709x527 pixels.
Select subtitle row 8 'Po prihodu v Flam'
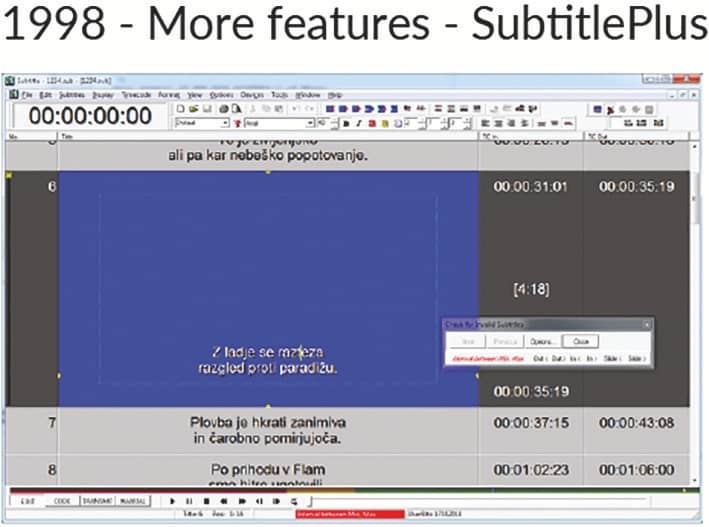(x=268, y=470)
